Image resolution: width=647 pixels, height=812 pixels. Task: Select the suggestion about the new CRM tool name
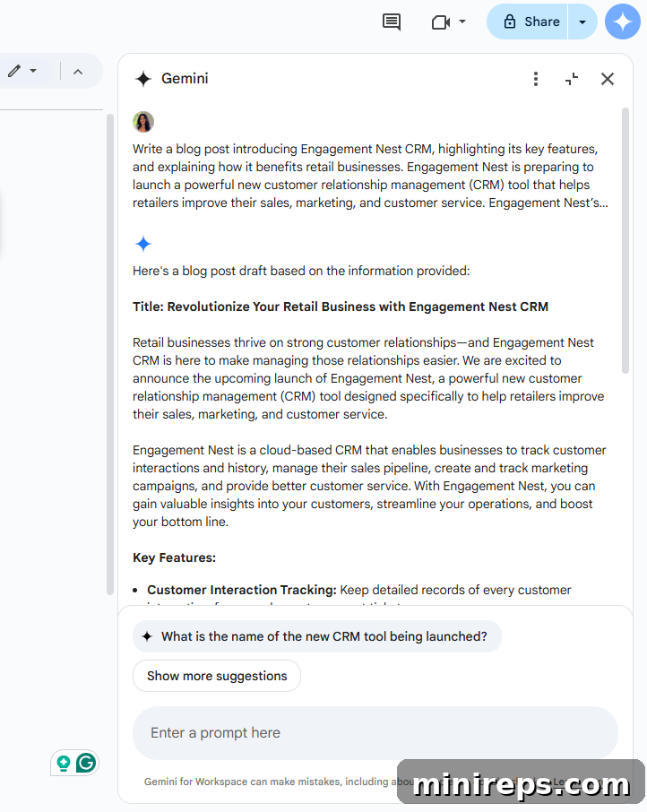click(316, 636)
